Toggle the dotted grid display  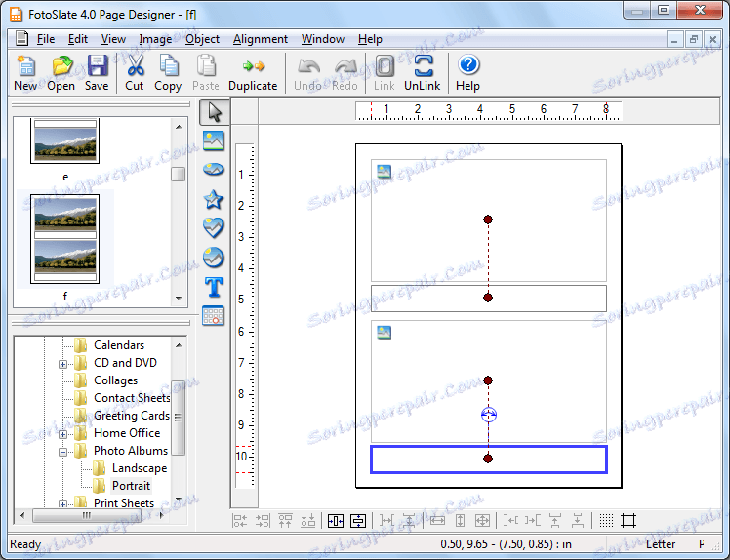point(606,520)
